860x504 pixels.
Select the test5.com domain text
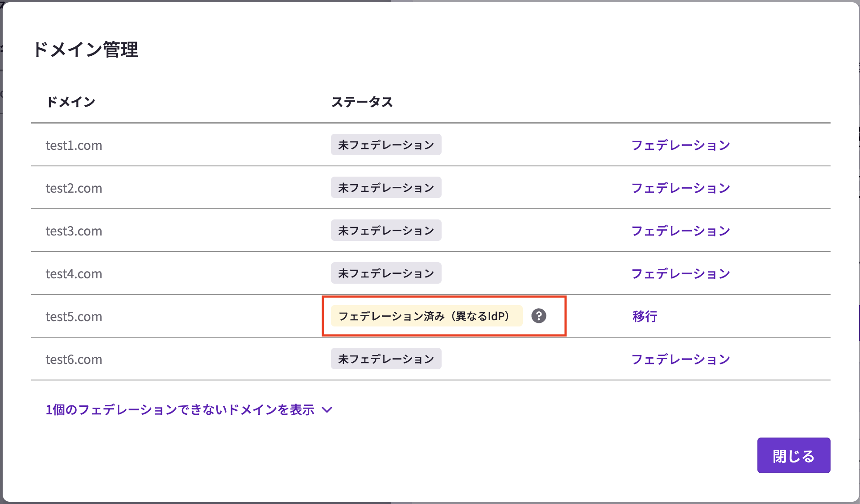click(74, 317)
